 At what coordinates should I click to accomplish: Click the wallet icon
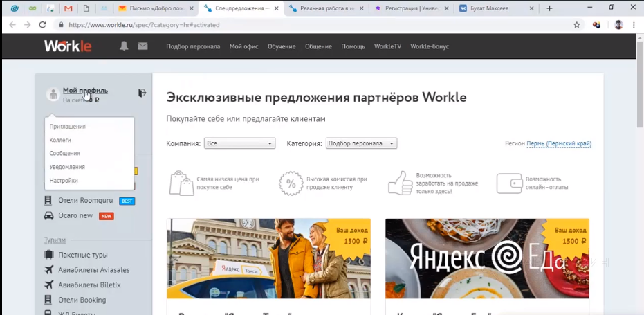point(509,183)
